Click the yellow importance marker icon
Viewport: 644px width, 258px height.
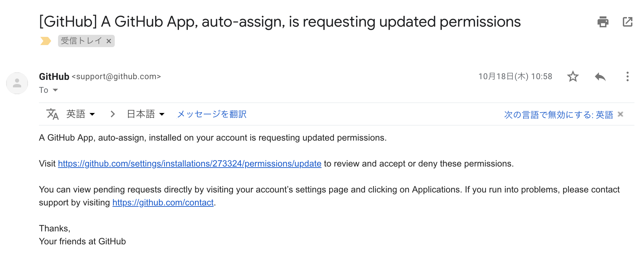[x=45, y=41]
